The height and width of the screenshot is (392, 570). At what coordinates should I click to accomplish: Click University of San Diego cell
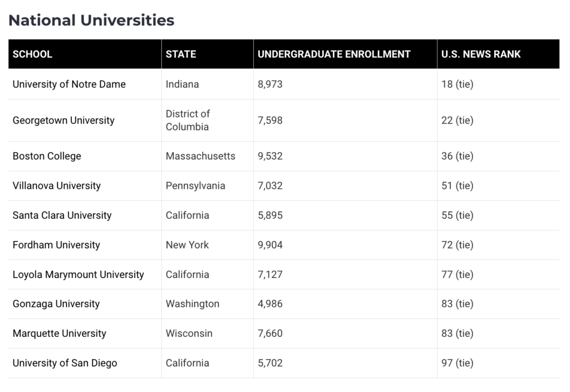coord(65,363)
